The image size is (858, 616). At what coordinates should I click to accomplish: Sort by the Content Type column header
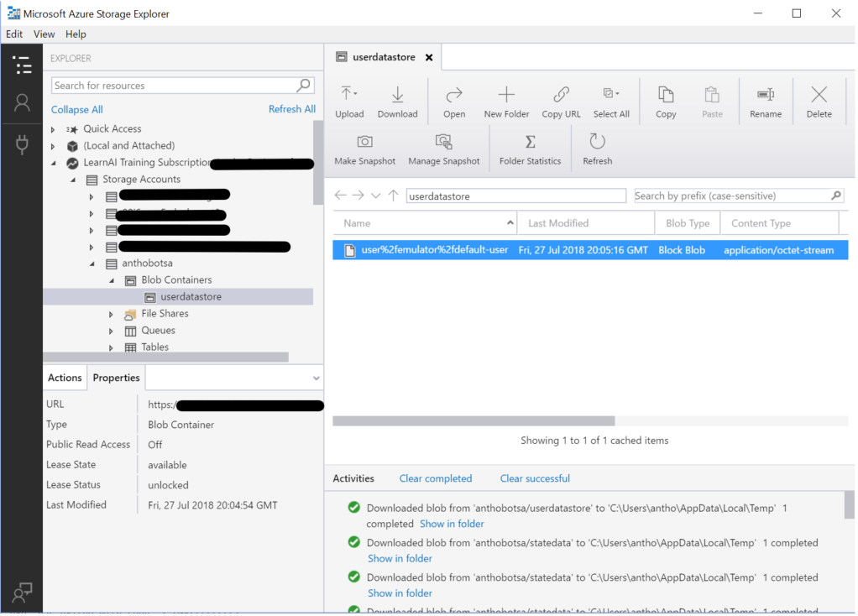(x=778, y=222)
